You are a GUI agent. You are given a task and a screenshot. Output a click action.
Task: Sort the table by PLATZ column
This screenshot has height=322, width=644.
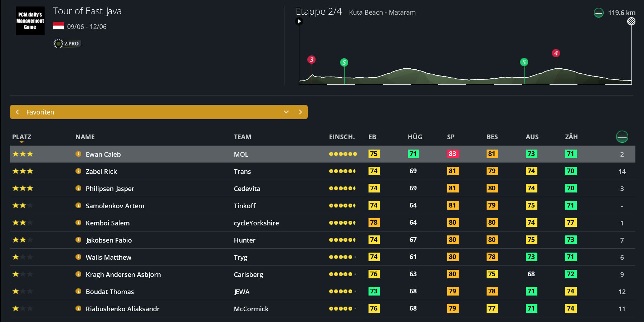(x=21, y=137)
